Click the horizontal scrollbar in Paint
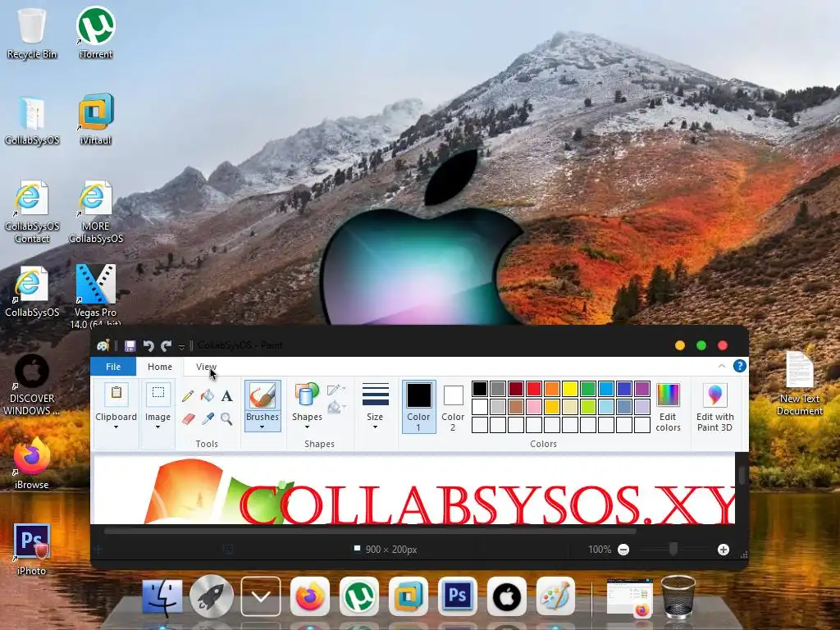This screenshot has width=840, height=630. (370, 532)
